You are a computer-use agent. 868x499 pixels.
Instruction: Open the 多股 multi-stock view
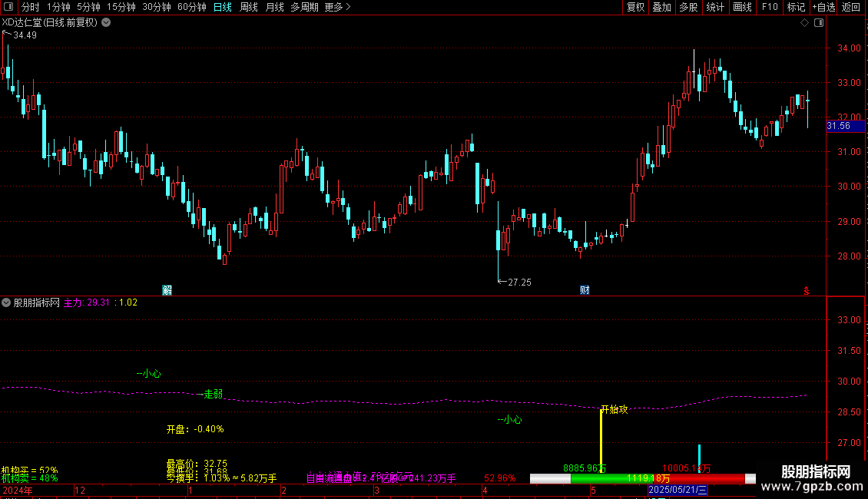[688, 7]
